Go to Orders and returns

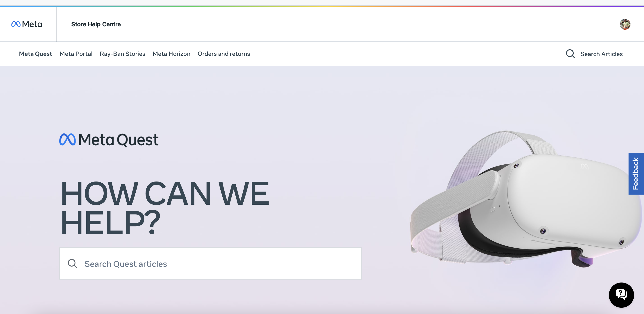[x=224, y=54]
